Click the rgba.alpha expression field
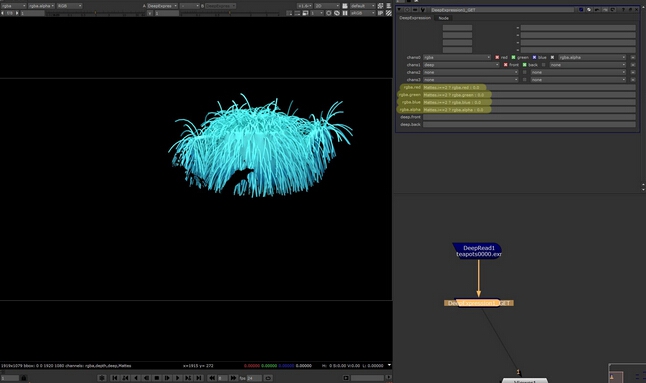Image resolution: width=646 pixels, height=383 pixels. pyautogui.click(x=529, y=110)
